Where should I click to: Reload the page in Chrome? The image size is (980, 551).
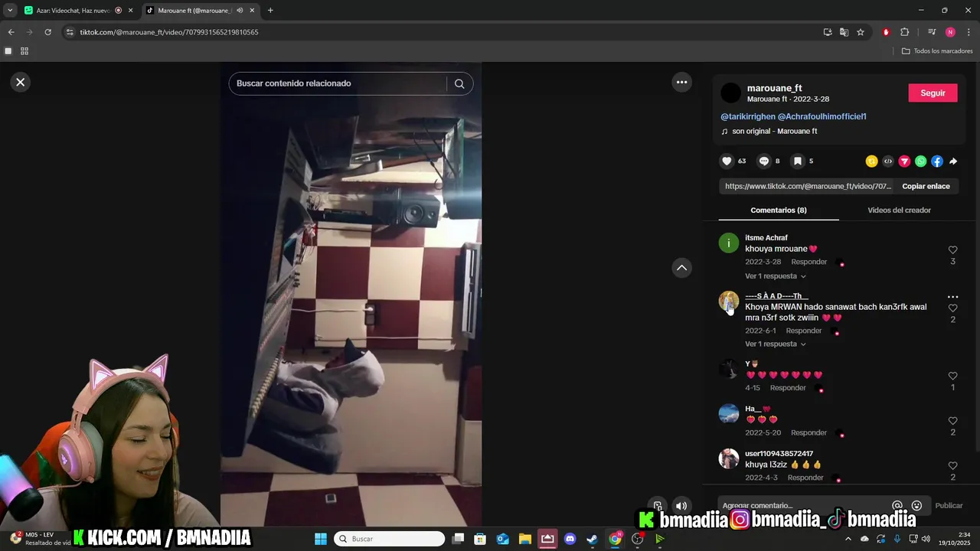[x=47, y=32]
